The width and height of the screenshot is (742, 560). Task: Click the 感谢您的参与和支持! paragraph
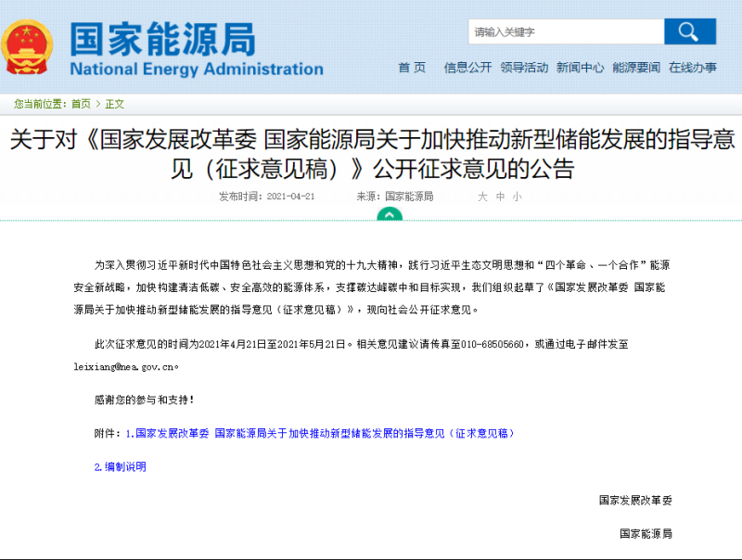tap(145, 401)
